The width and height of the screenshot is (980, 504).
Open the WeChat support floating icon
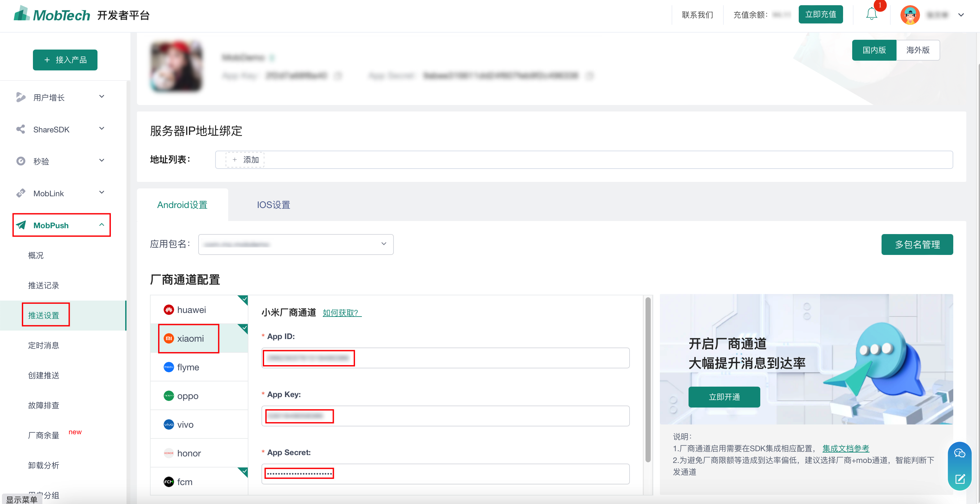[x=960, y=452]
